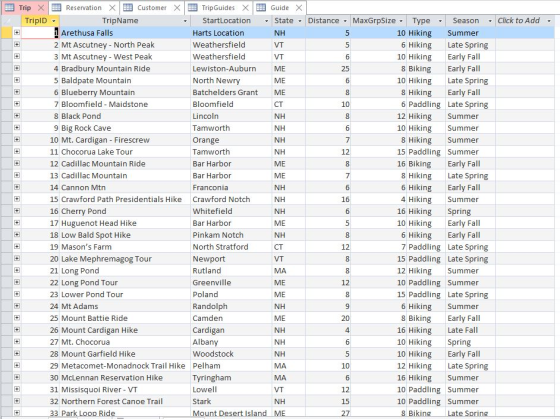Expand the Cherry Pond record row

pyautogui.click(x=17, y=211)
